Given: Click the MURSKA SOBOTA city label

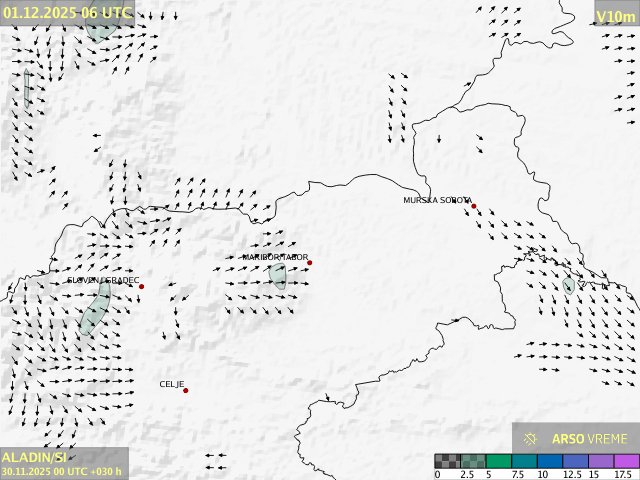Looking at the screenshot, I should click(437, 200).
